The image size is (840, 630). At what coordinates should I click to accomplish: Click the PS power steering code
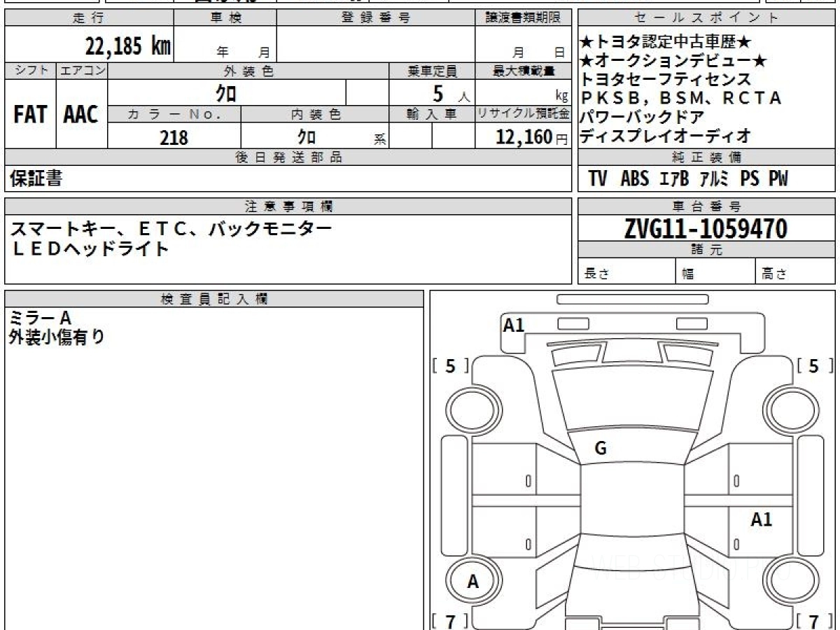click(750, 179)
